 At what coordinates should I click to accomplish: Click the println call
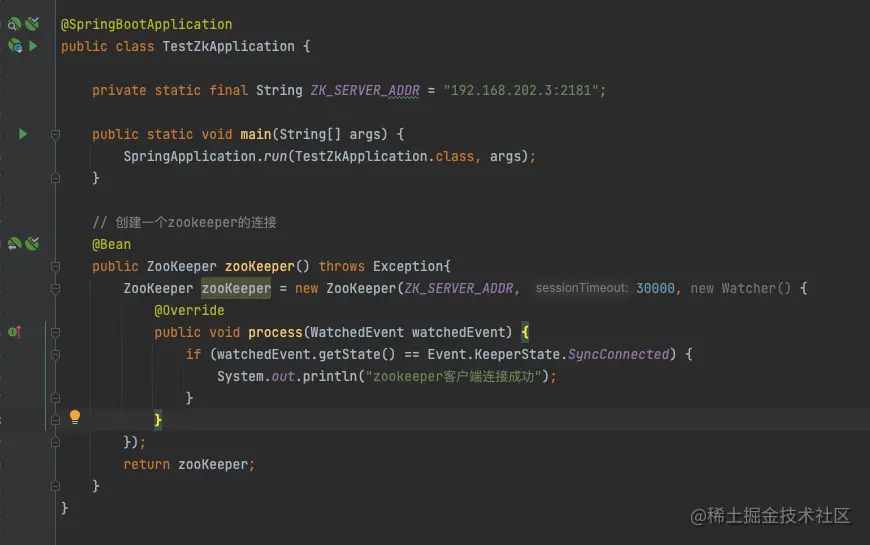[330, 376]
